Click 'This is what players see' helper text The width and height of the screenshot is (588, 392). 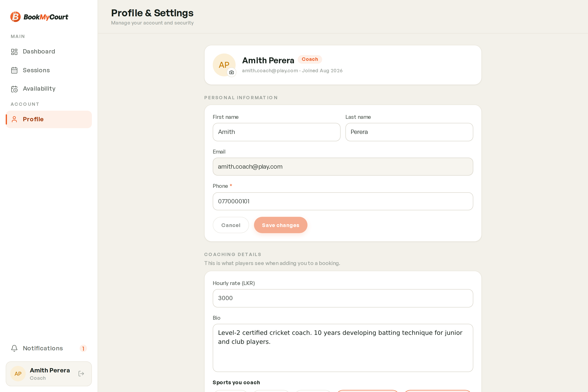click(272, 263)
